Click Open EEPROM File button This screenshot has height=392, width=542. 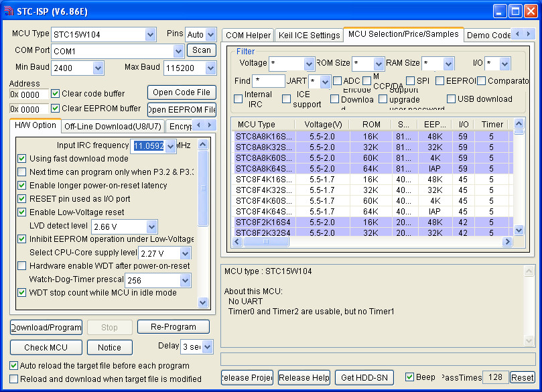click(182, 110)
